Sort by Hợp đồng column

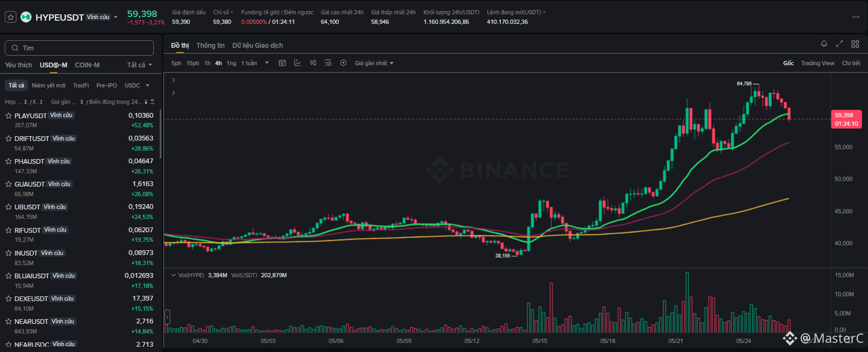(x=15, y=102)
